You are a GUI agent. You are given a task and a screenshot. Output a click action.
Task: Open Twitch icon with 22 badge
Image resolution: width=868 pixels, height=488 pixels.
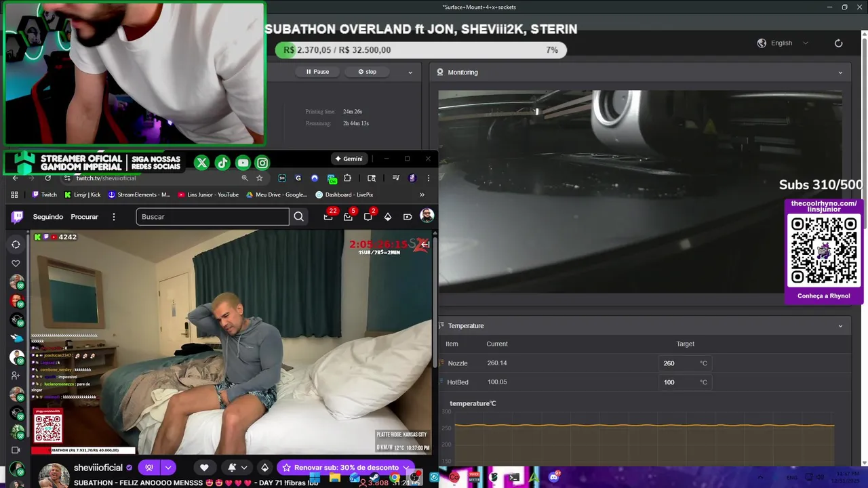pyautogui.click(x=328, y=217)
